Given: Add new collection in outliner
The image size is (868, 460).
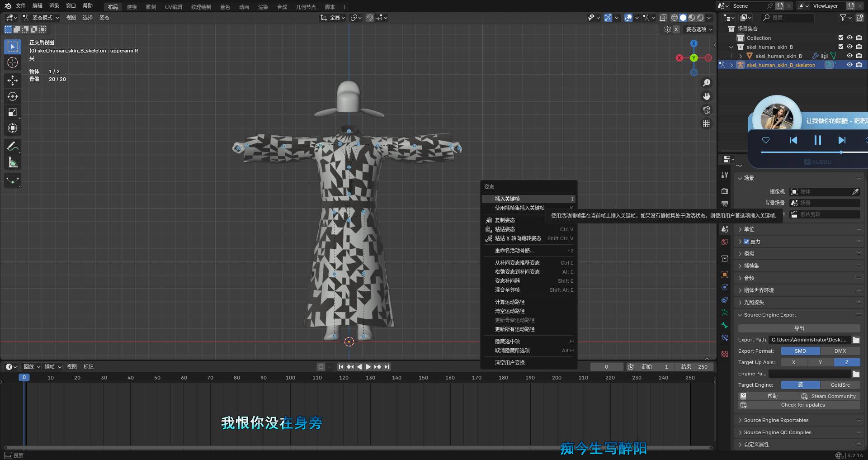Looking at the screenshot, I should coord(860,18).
